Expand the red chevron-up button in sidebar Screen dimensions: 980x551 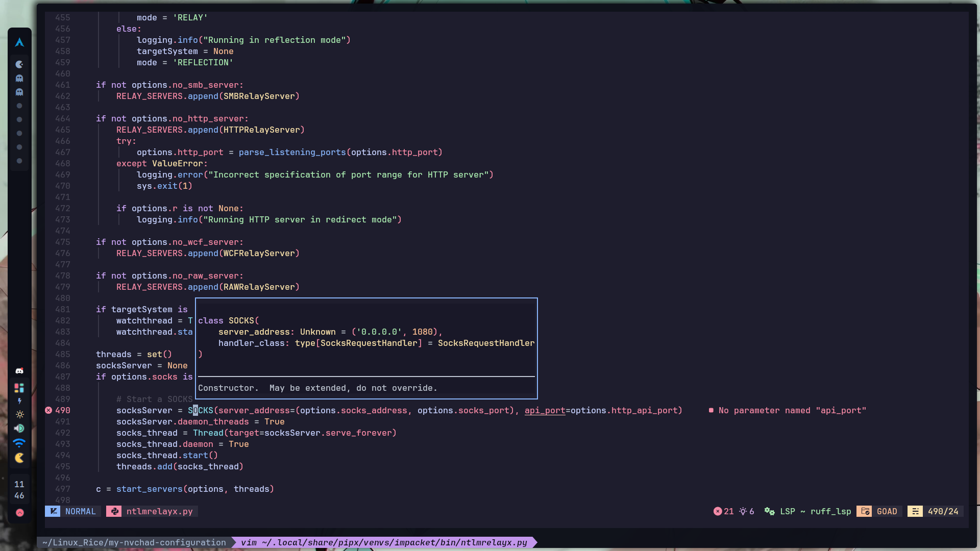(x=19, y=513)
